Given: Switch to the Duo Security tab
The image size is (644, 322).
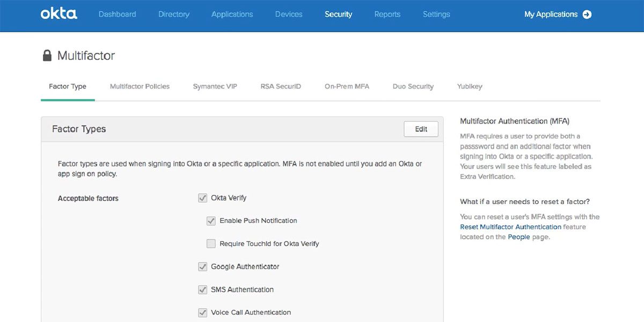Looking at the screenshot, I should (x=413, y=86).
